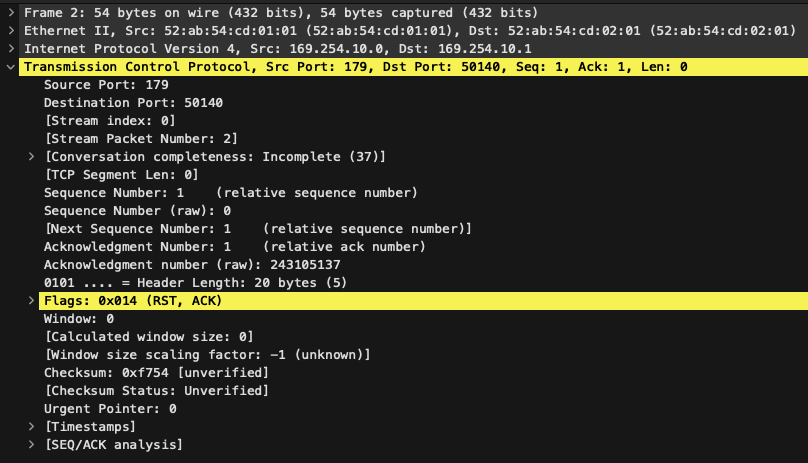Select Stream Packet Number: 2 line

point(141,139)
